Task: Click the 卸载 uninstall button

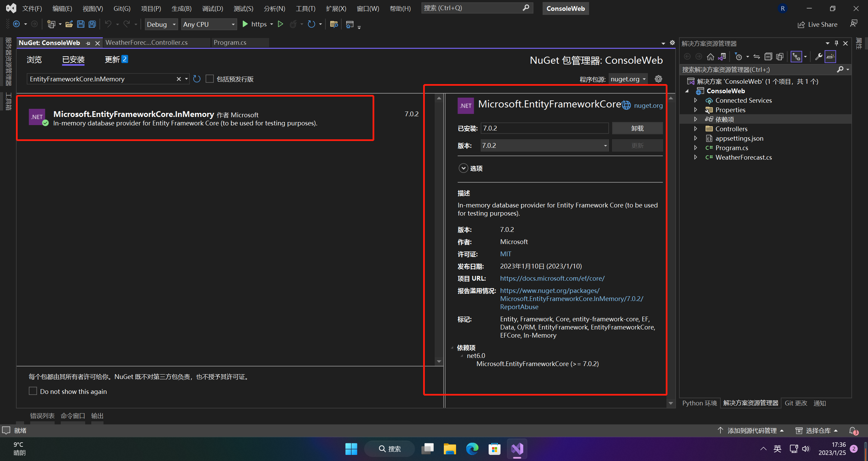Action: point(637,128)
